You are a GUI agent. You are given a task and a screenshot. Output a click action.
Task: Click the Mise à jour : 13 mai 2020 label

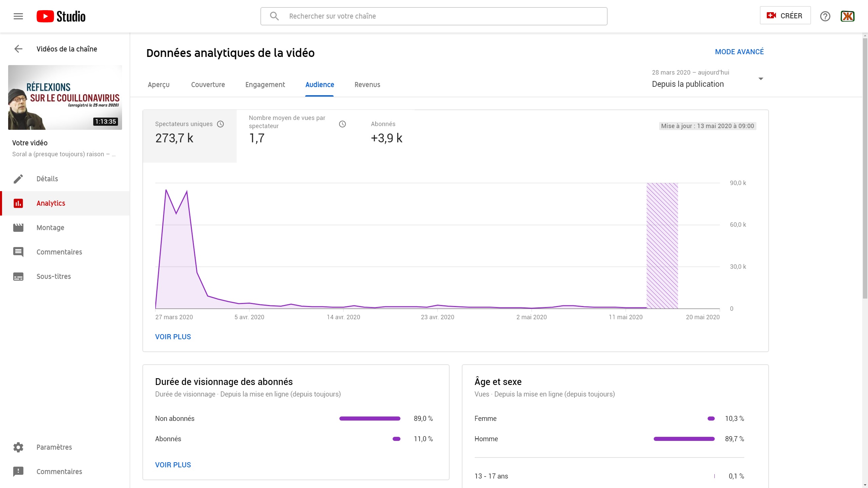click(x=707, y=126)
